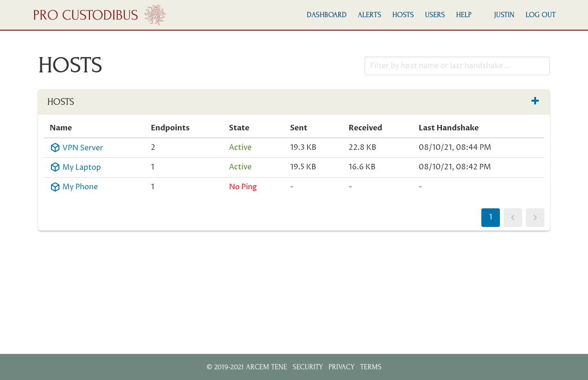Click handshake time 08/10/21, 08:42 PM
588x380 pixels.
click(455, 167)
